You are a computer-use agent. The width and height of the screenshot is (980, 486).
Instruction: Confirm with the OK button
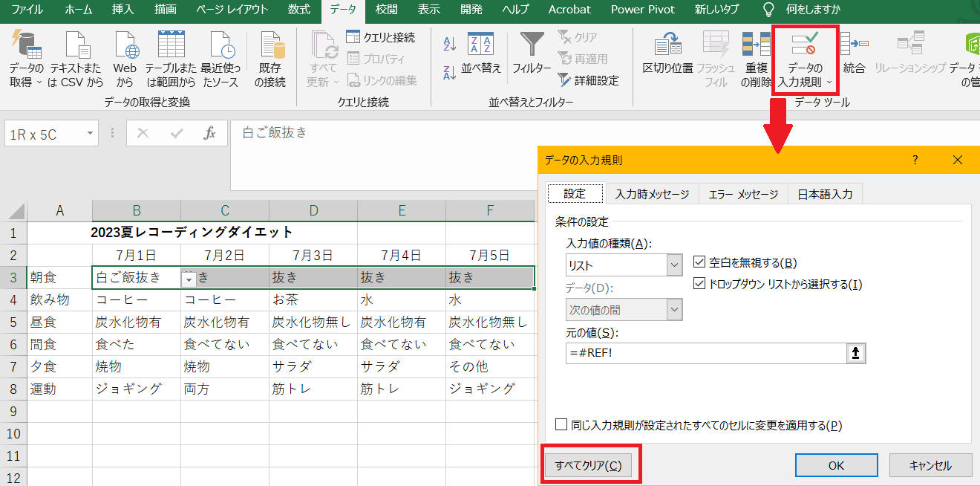coord(837,464)
